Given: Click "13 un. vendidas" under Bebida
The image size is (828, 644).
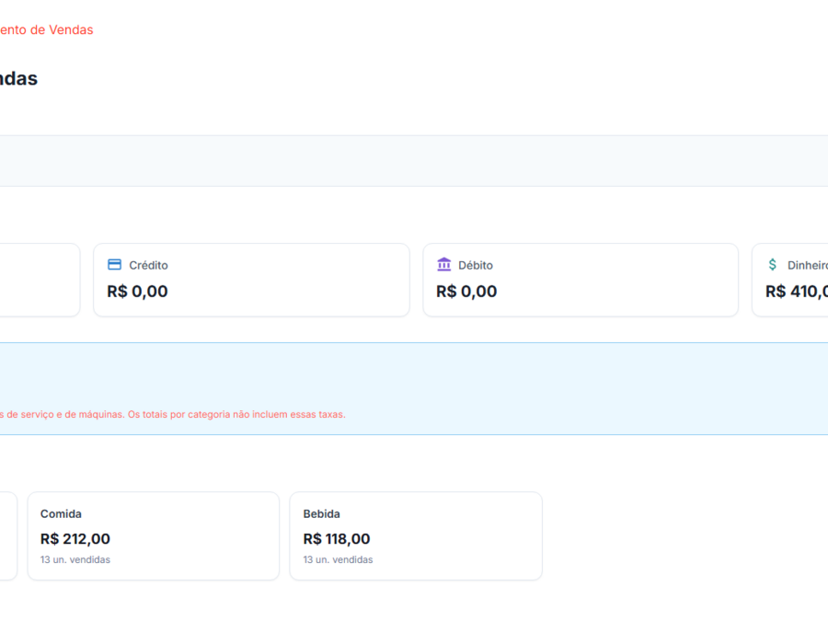Looking at the screenshot, I should (338, 559).
